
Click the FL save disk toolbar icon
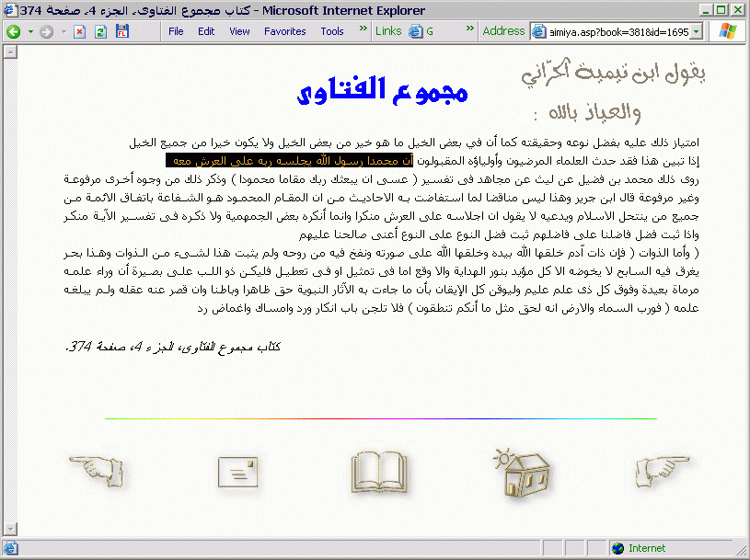pos(122,31)
